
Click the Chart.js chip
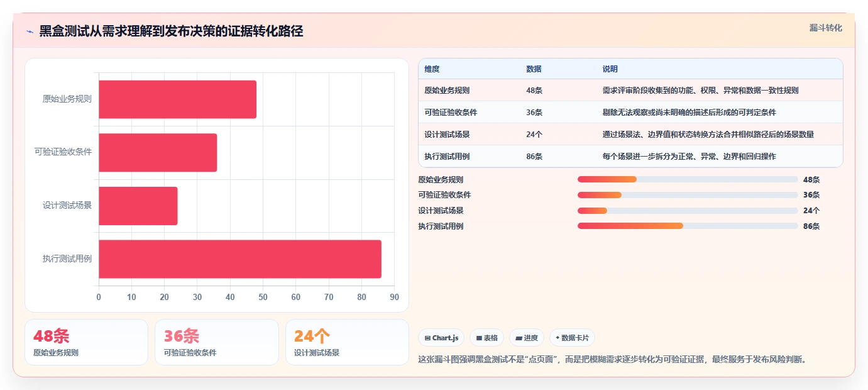coord(441,338)
